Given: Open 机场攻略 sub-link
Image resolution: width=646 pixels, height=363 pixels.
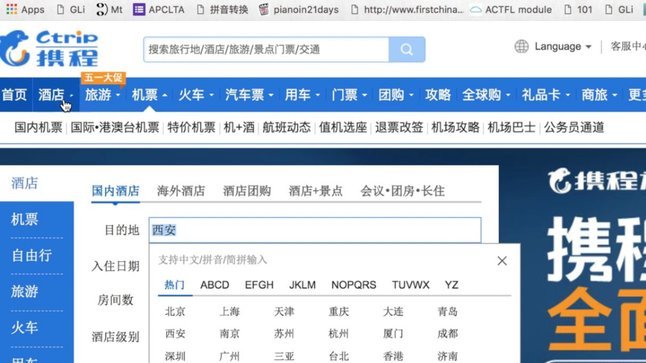Looking at the screenshot, I should point(455,127).
